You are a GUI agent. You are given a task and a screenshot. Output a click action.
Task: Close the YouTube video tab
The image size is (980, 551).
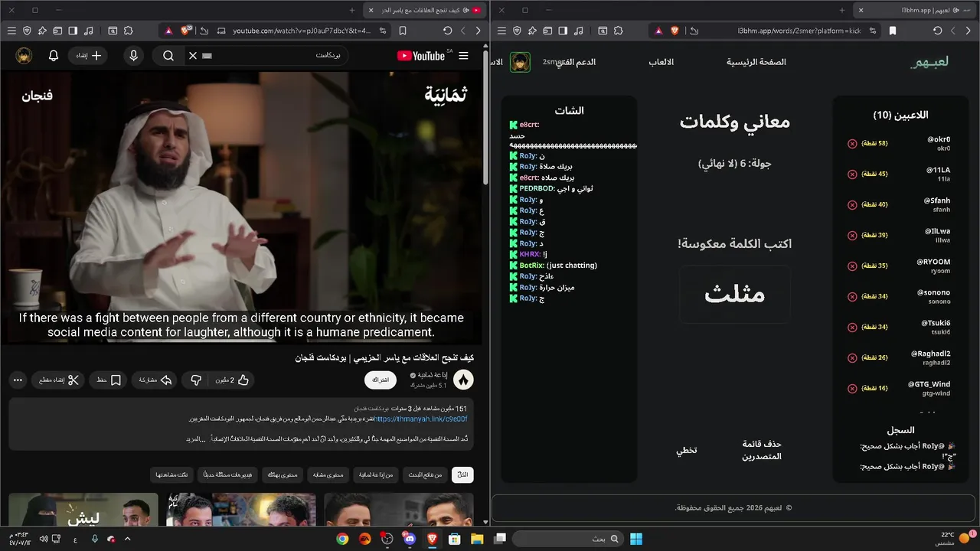coord(371,10)
